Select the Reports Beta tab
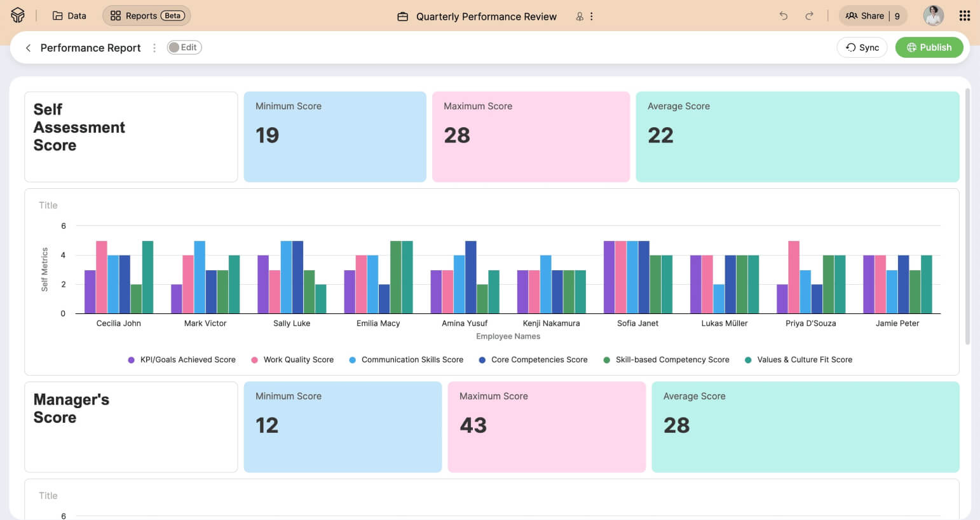Image resolution: width=980 pixels, height=520 pixels. 147,16
